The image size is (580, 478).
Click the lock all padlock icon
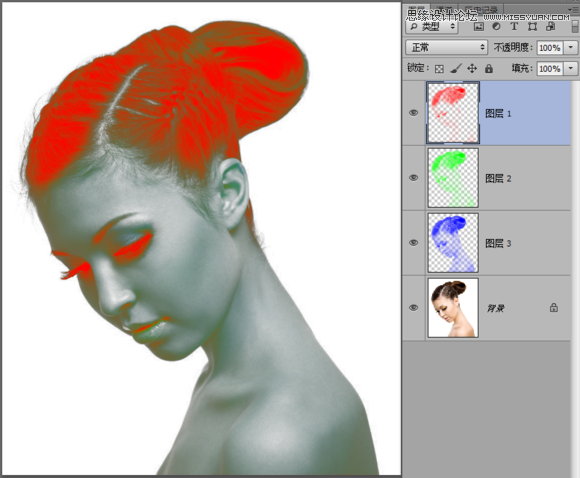tap(489, 68)
